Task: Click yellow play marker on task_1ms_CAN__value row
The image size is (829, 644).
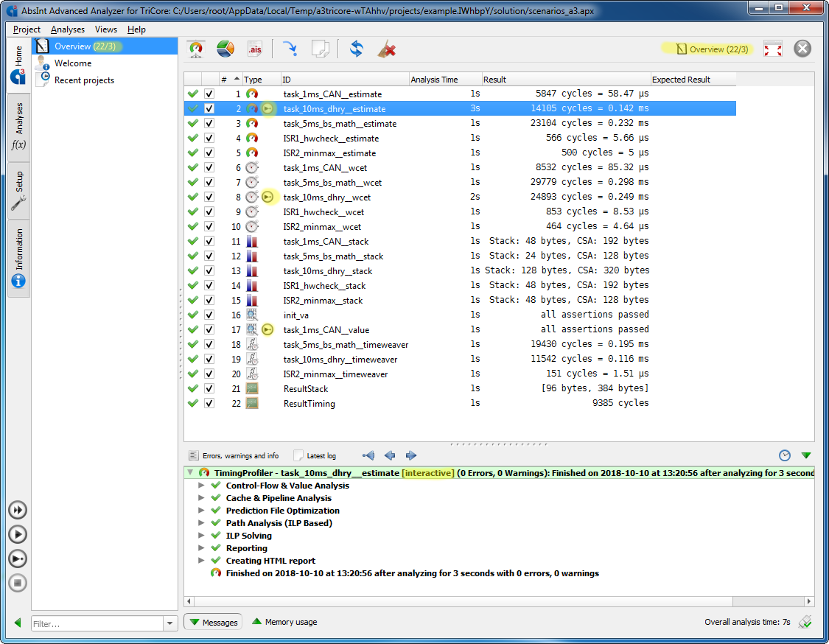Action: (x=268, y=330)
